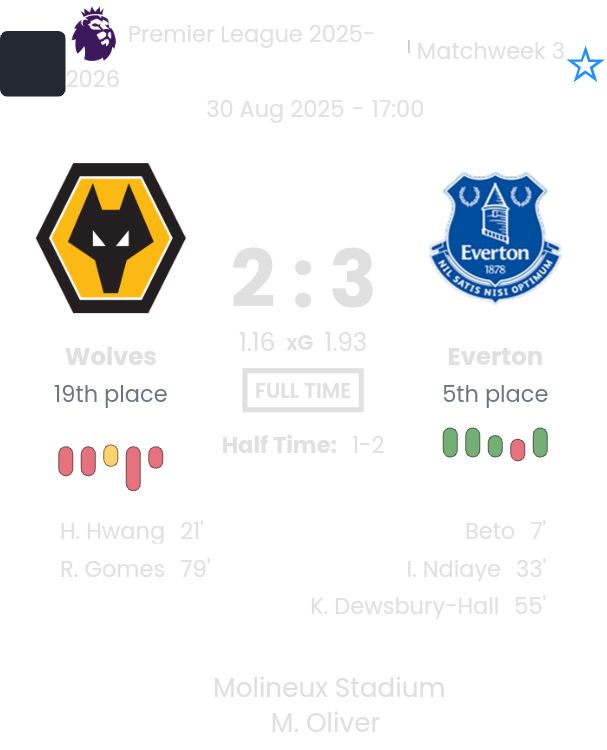The width and height of the screenshot is (607, 750).
Task: Click the dark square icon at top left
Action: click(x=32, y=64)
